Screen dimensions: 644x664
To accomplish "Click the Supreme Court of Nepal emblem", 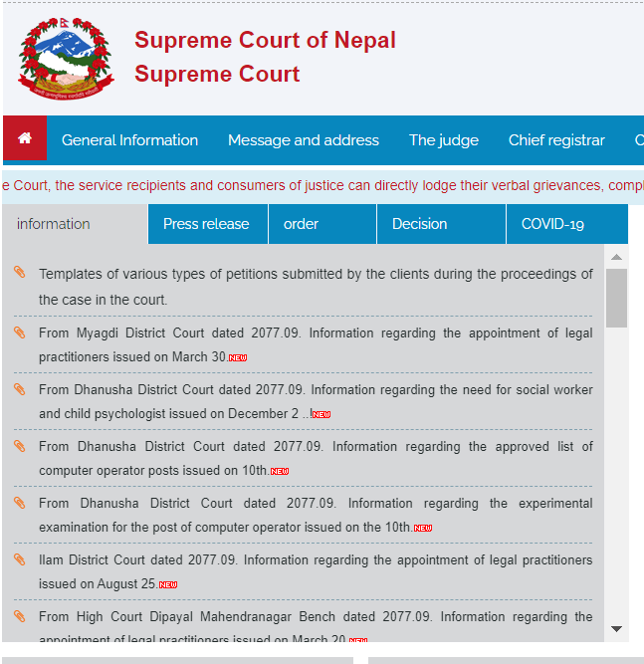I will pyautogui.click(x=66, y=59).
